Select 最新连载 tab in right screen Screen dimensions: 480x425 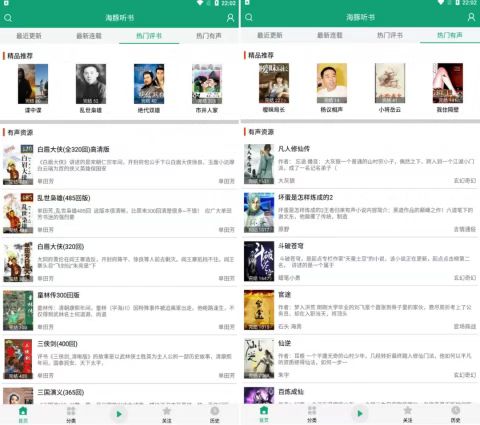coord(330,35)
